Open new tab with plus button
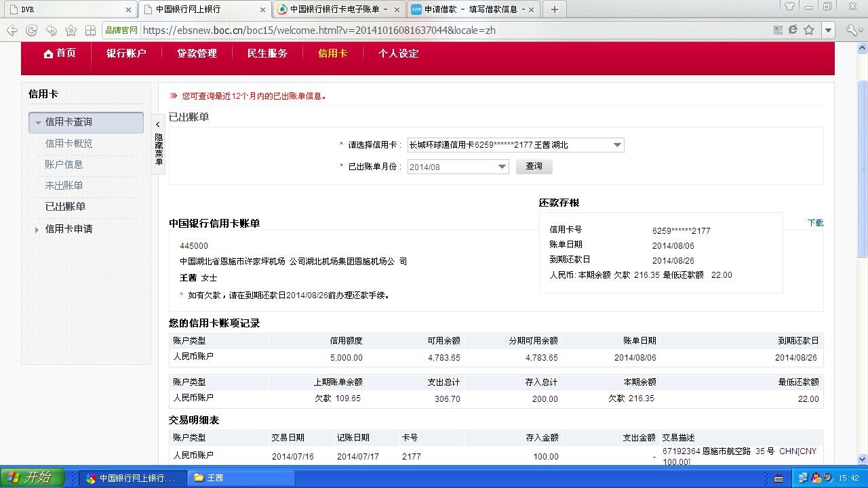Screen dimensions: 868x488 554,9
